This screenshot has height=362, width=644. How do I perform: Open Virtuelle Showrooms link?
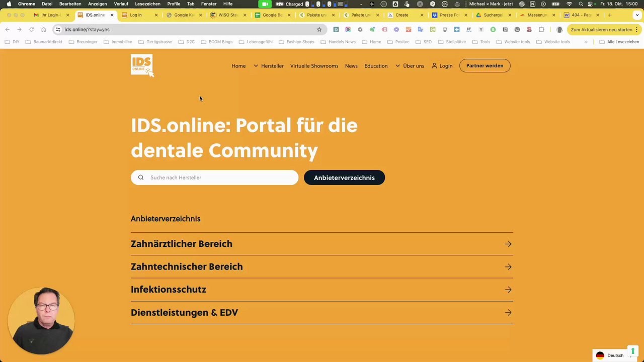pos(314,66)
